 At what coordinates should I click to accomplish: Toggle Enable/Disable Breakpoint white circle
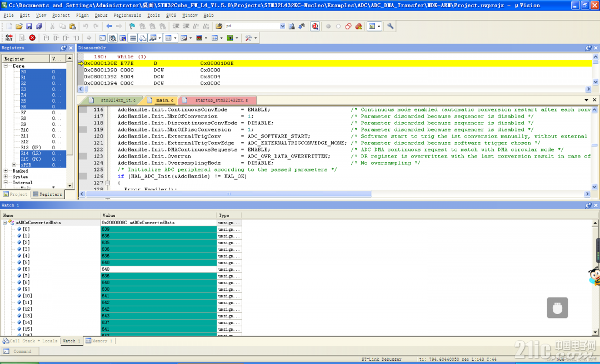point(338,26)
